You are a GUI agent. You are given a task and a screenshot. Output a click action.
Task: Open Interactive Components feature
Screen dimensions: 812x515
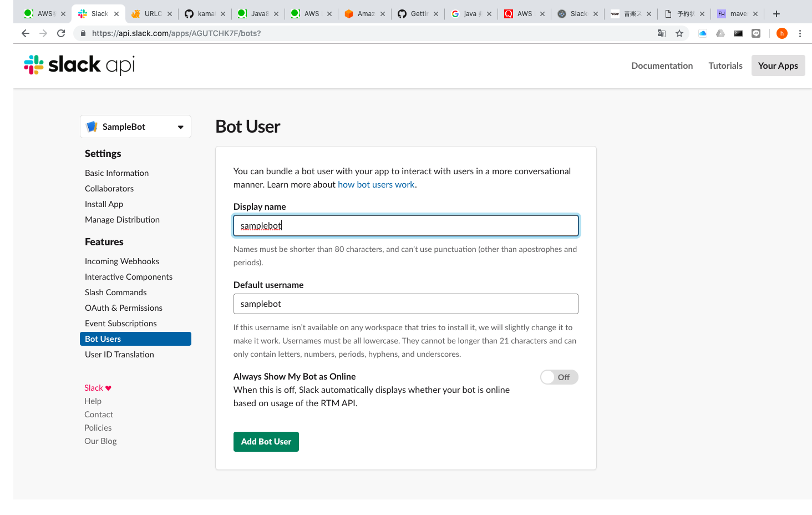[129, 277]
